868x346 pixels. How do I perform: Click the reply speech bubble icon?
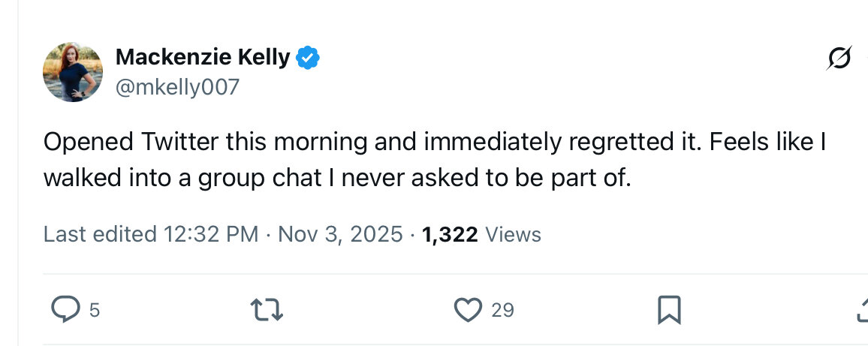point(65,308)
